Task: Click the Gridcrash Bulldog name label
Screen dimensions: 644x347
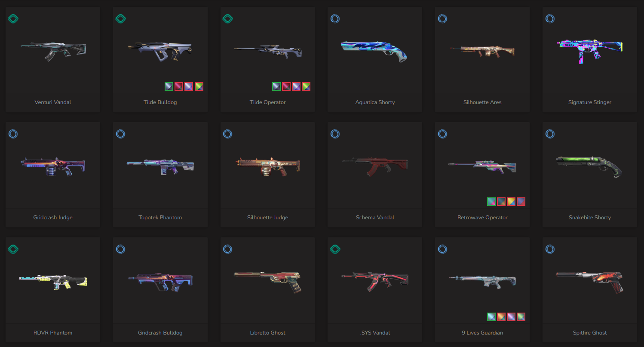Action: 160,333
